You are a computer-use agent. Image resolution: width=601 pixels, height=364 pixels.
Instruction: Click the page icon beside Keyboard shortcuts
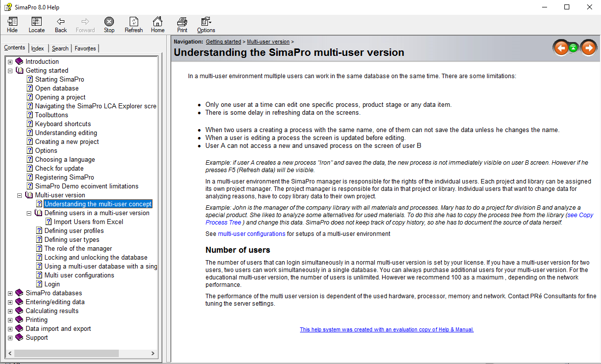click(30, 124)
